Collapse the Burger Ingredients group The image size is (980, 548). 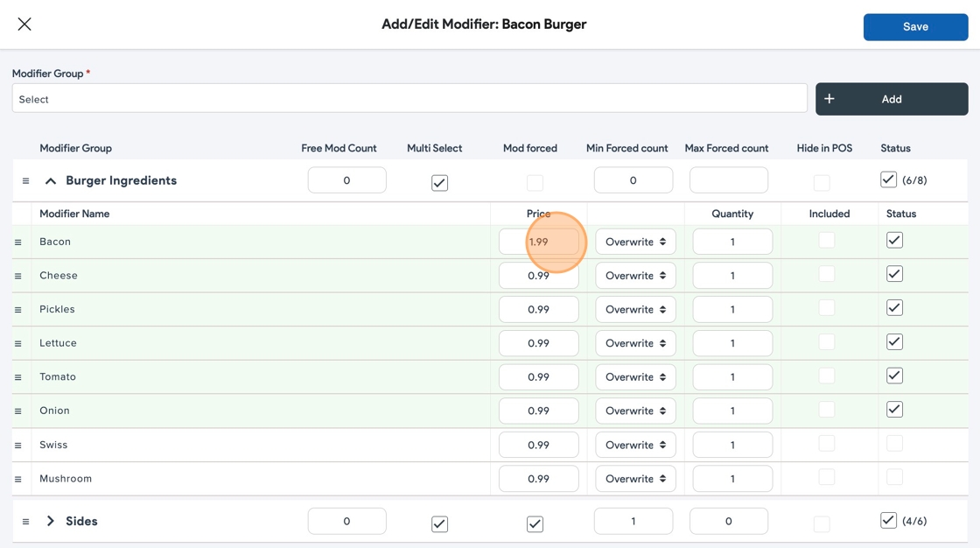click(51, 181)
